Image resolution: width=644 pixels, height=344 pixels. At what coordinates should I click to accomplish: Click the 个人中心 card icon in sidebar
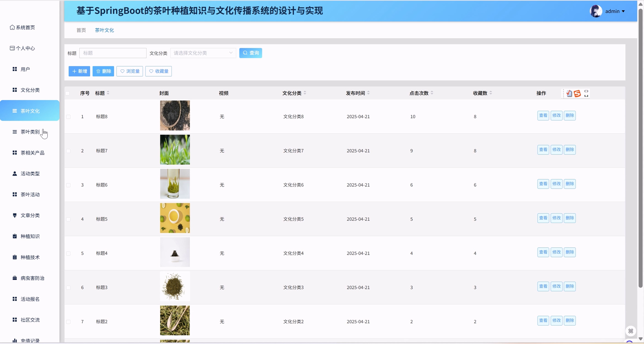point(12,48)
